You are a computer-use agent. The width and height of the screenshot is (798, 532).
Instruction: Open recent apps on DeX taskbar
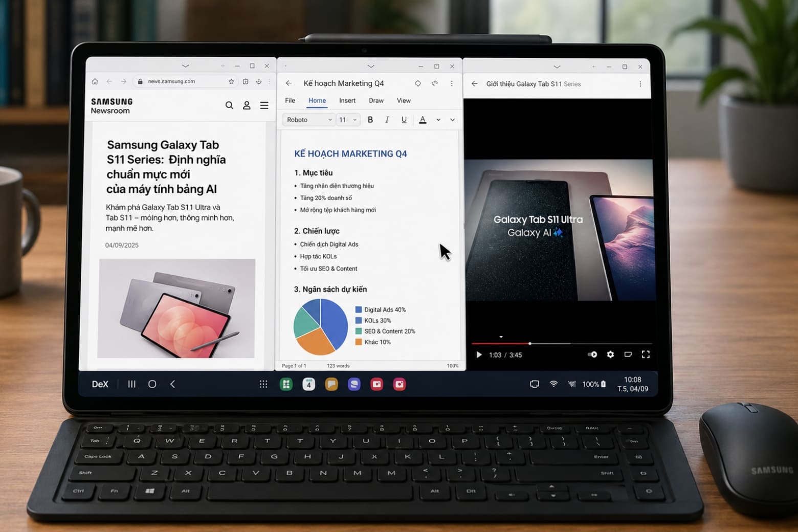pyautogui.click(x=132, y=384)
